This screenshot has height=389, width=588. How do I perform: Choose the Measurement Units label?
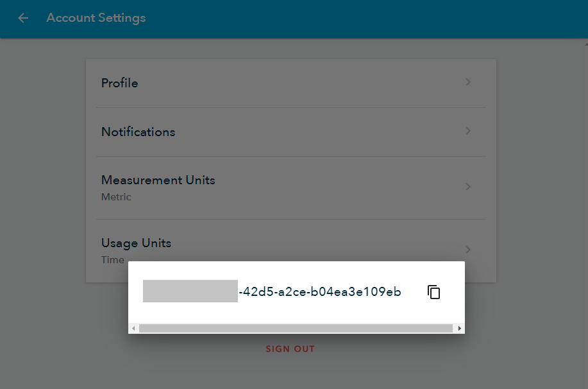[158, 180]
